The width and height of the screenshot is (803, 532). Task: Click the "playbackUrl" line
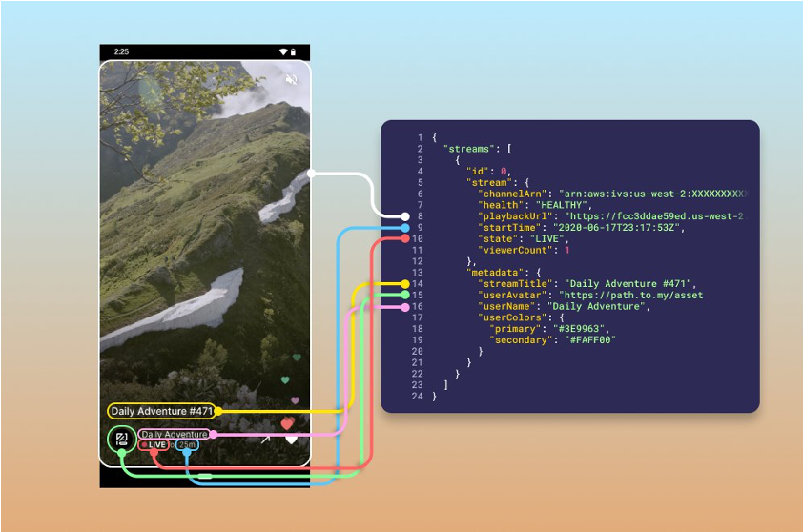(x=612, y=216)
